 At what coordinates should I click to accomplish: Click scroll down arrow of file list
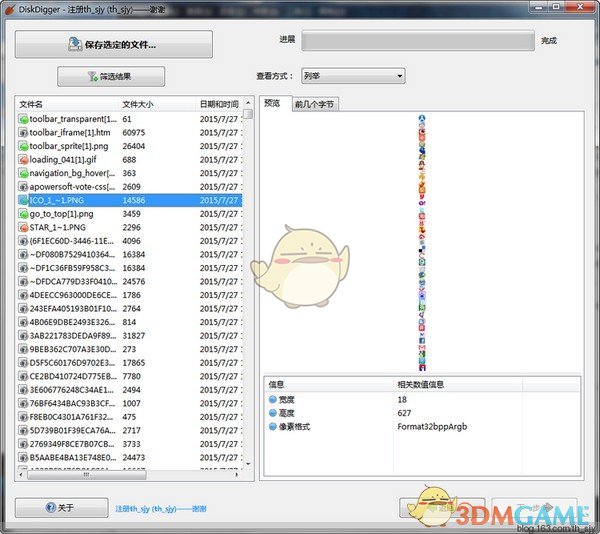248,464
